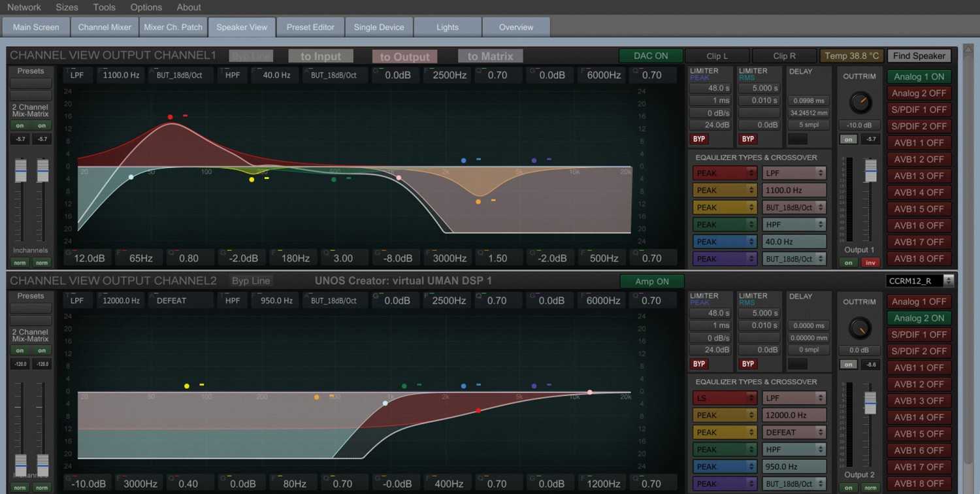Select the blue EQ band node in Channel 1 graph
The width and height of the screenshot is (980, 494).
pyautogui.click(x=463, y=160)
